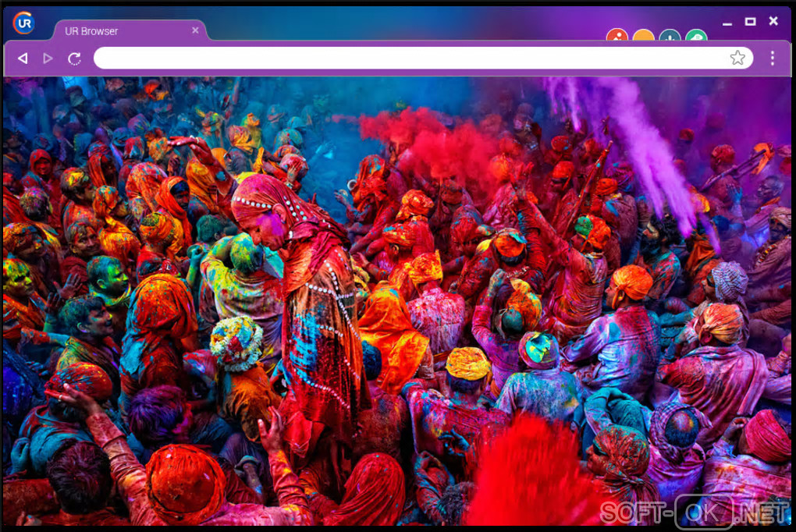
Task: Reload the current page
Action: tap(75, 59)
